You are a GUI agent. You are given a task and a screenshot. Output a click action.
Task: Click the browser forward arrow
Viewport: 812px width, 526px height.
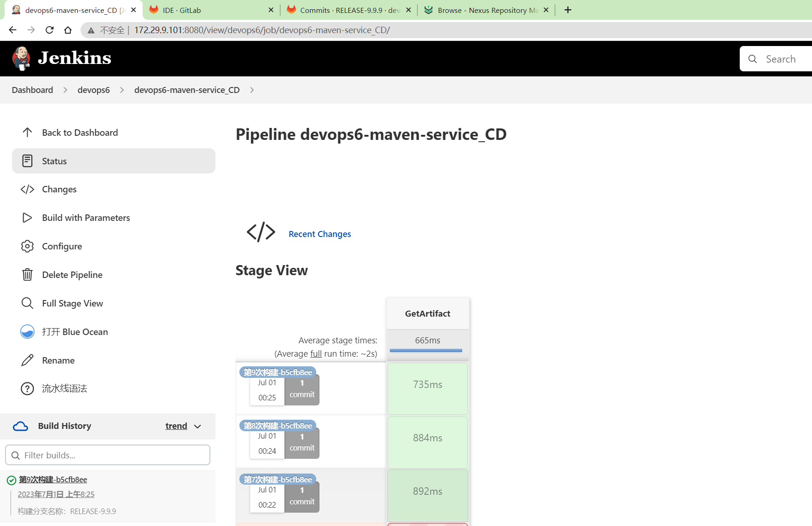point(31,30)
